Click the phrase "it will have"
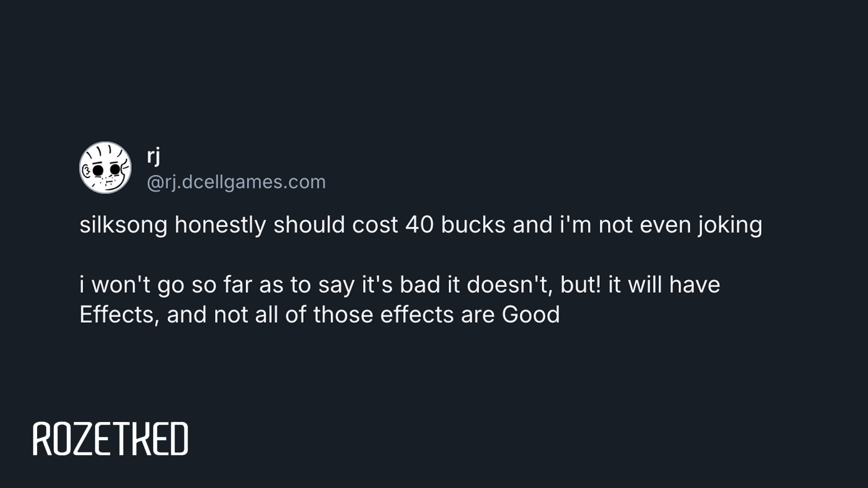 point(664,285)
